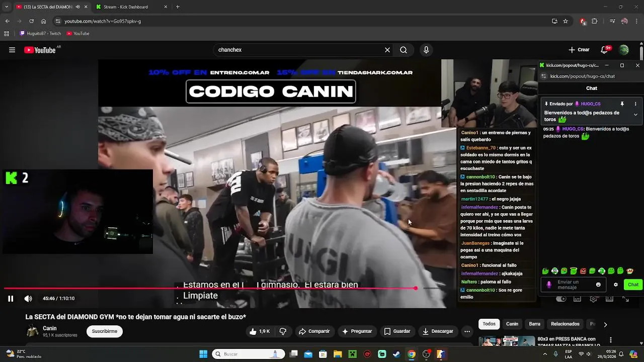Open the browser extensions puzzle menu

point(595,21)
